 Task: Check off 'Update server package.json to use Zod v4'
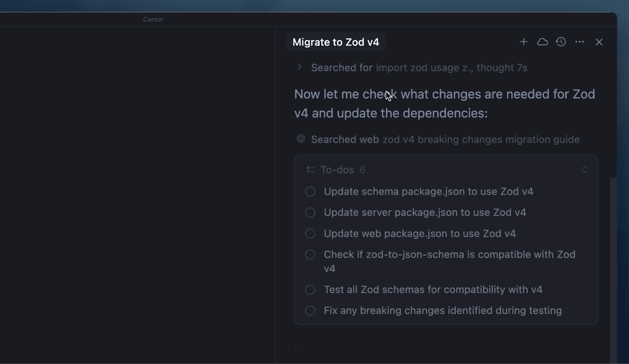point(310,212)
